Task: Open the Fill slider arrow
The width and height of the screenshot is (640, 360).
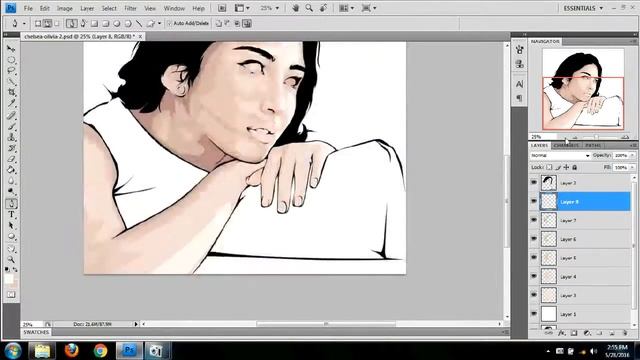Action: tap(632, 167)
